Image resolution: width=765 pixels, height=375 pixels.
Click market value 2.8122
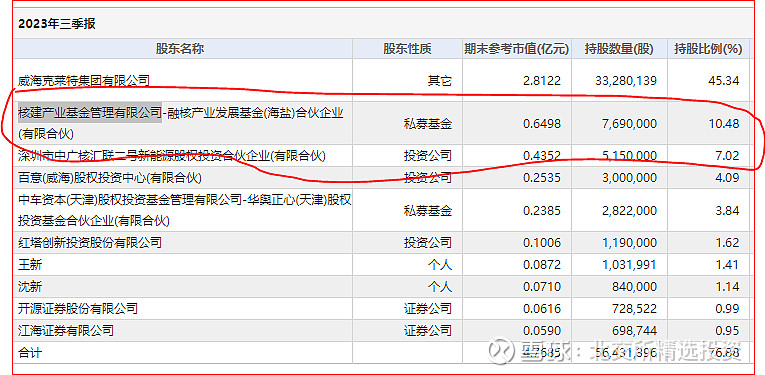pyautogui.click(x=542, y=80)
